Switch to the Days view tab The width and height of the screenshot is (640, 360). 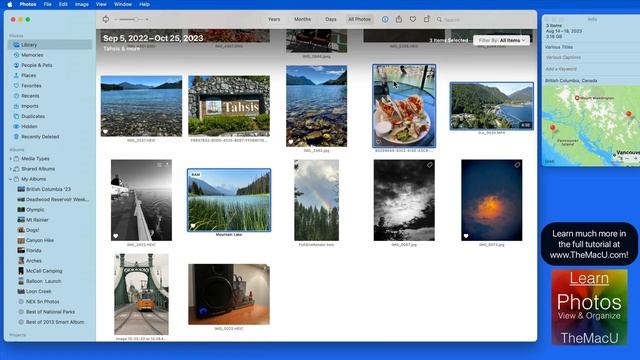point(331,19)
